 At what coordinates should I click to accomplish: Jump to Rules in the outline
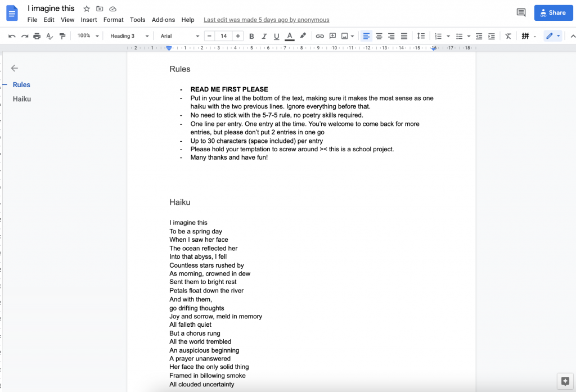click(x=21, y=85)
